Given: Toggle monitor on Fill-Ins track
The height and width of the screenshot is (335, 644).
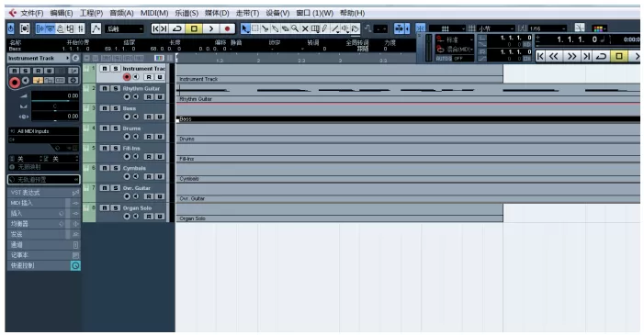Looking at the screenshot, I should click(136, 156).
